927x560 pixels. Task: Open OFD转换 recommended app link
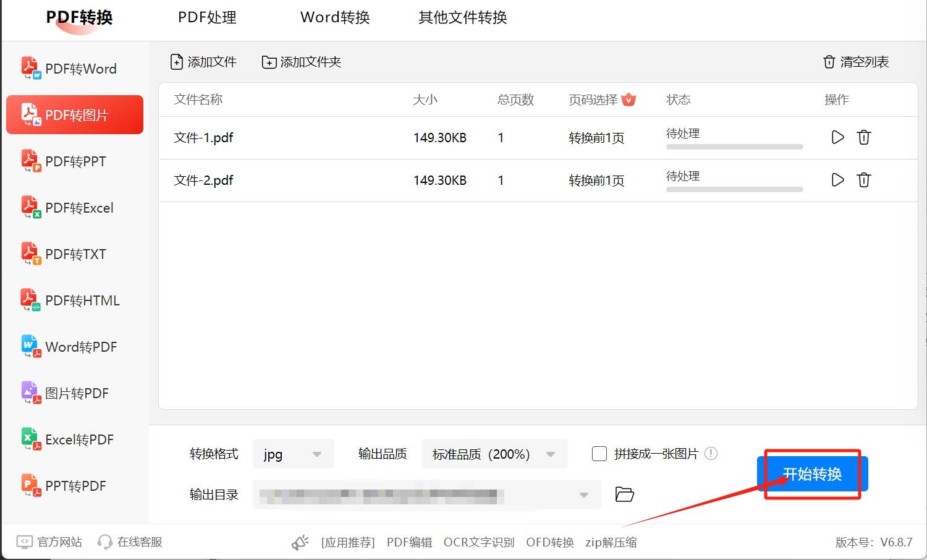click(x=550, y=543)
